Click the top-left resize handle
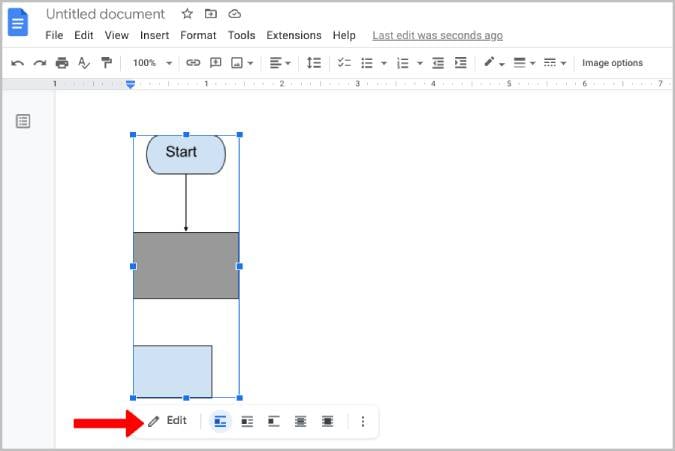The image size is (675, 451). coord(133,135)
